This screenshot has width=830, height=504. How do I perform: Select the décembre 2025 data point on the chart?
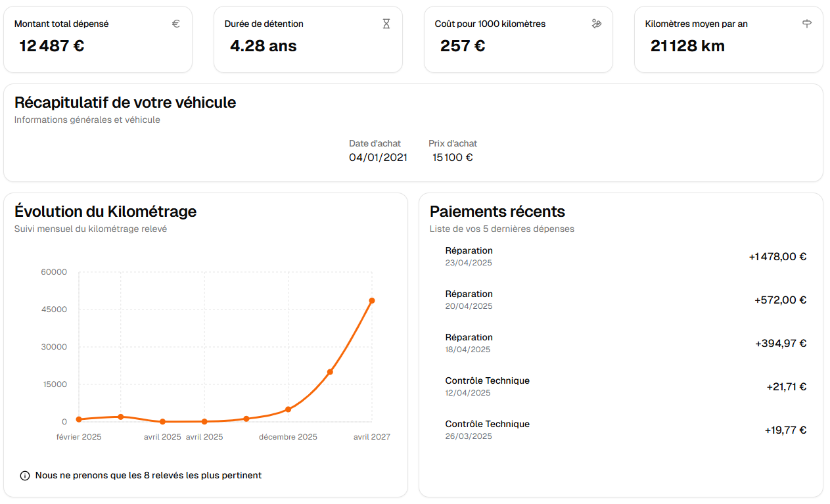click(x=288, y=409)
